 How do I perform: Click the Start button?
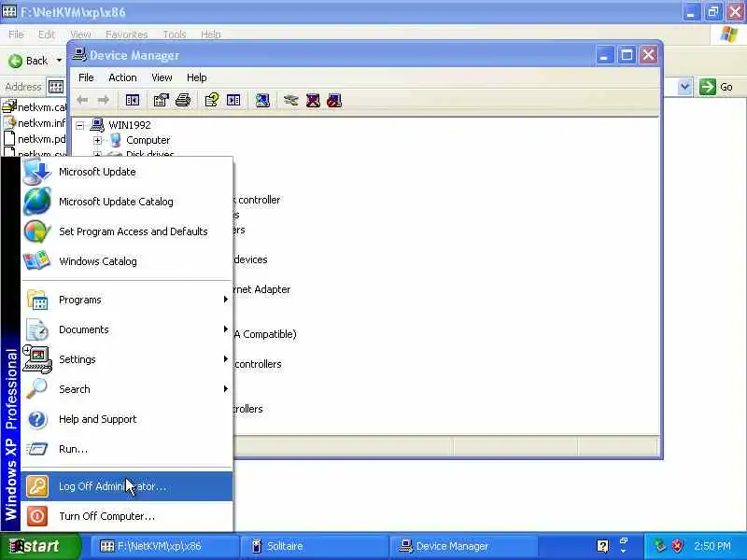click(40, 546)
